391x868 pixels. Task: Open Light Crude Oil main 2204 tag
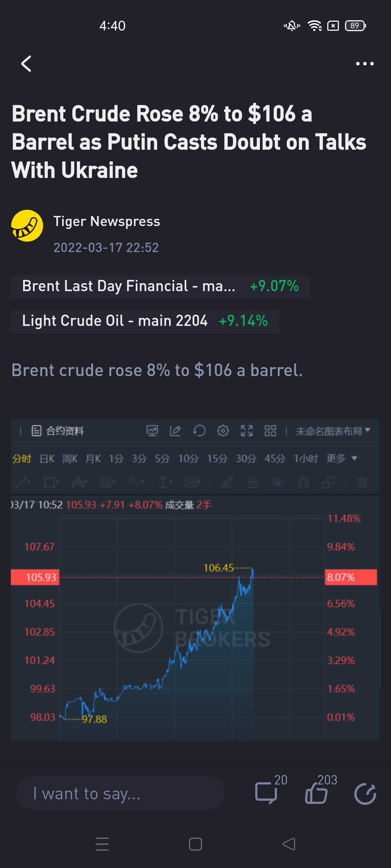pos(145,322)
